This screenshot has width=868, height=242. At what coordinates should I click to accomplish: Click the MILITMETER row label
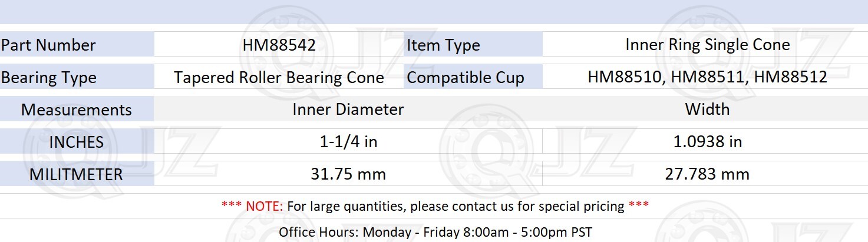[77, 174]
